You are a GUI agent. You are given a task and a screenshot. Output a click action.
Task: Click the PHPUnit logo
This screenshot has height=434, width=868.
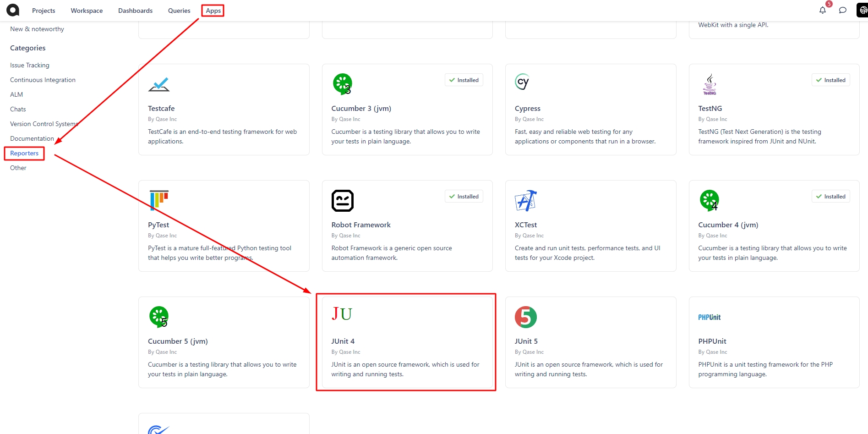709,317
